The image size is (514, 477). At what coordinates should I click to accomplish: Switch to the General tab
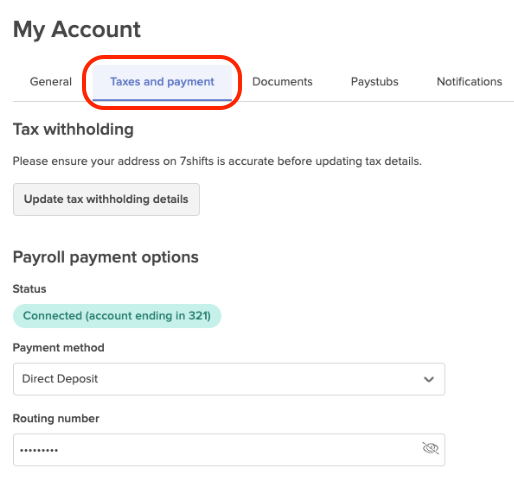click(x=51, y=82)
